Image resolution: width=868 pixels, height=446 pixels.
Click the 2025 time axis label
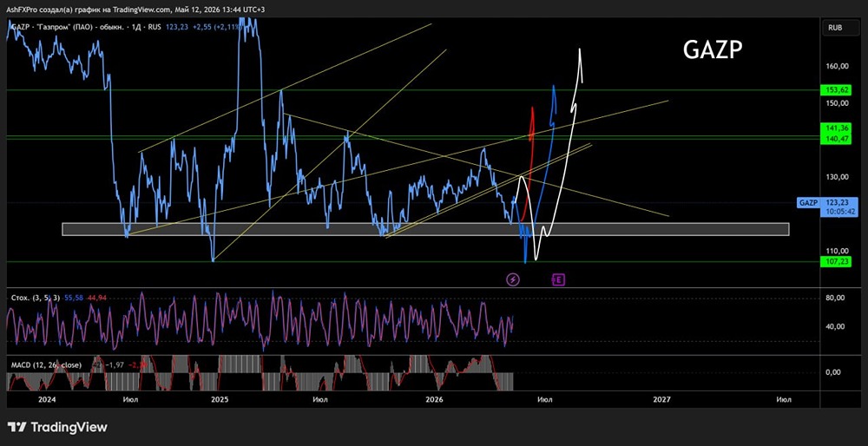click(x=220, y=399)
